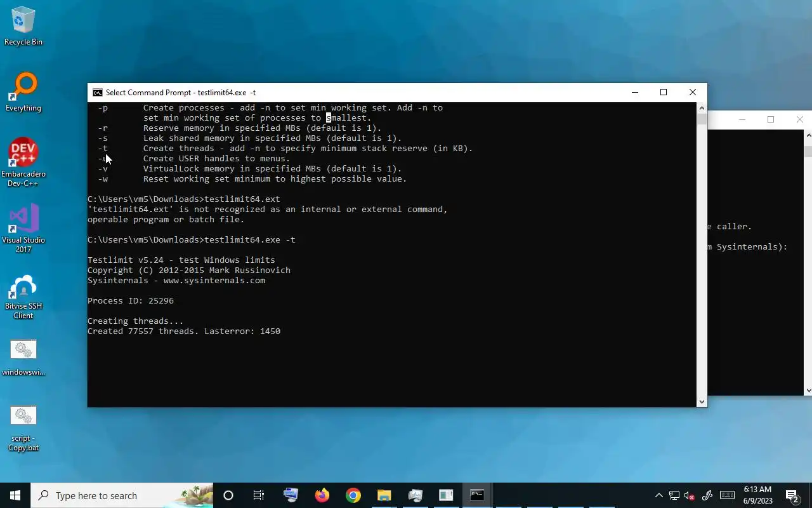Click the muted volume tray icon
This screenshot has height=508, width=812.
[690, 496]
